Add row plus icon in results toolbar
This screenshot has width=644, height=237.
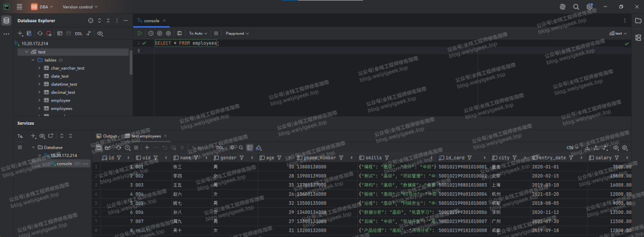click(147, 147)
